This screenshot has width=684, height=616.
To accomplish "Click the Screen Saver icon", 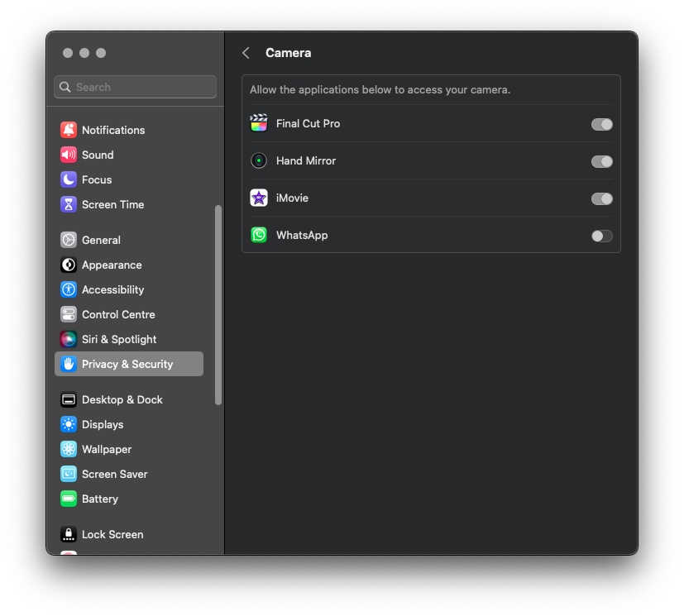I will pos(69,474).
